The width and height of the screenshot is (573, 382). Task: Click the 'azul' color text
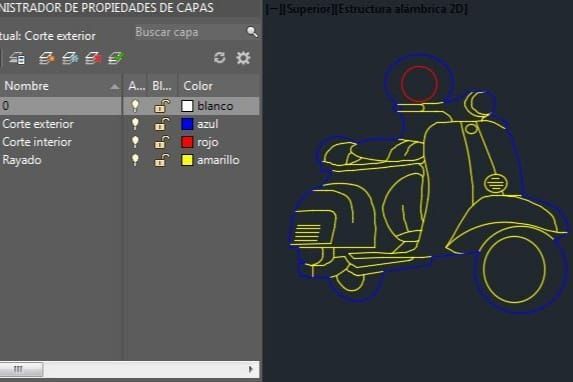(207, 124)
